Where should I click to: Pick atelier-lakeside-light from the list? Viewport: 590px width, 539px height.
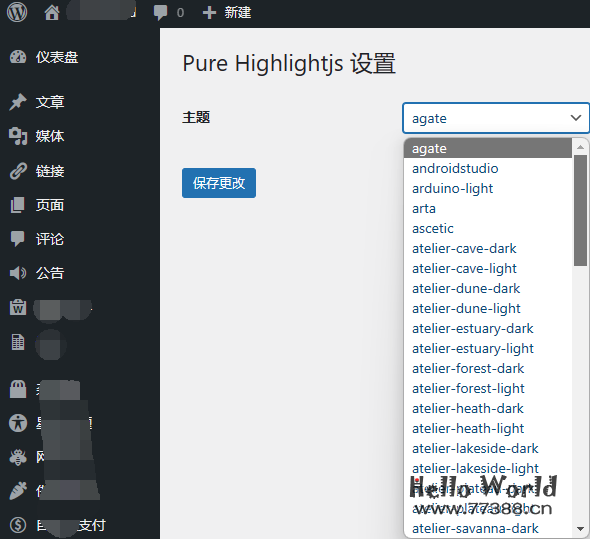488,468
